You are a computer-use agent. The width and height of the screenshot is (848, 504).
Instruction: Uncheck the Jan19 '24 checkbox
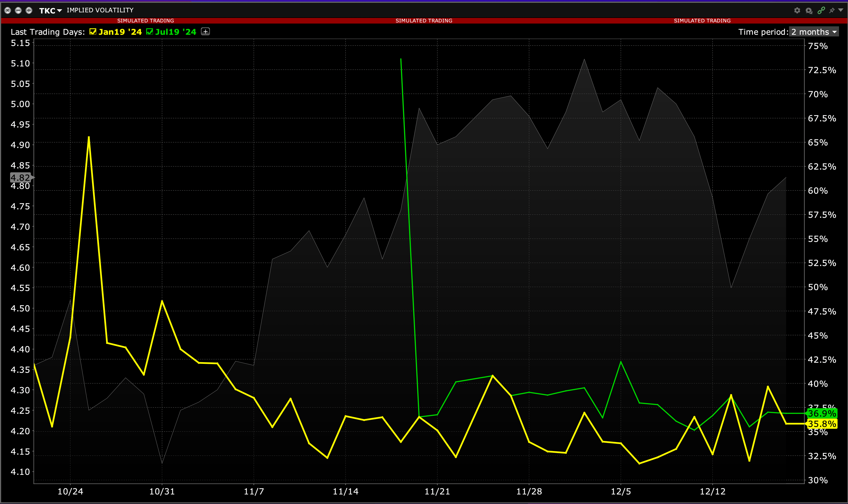(93, 32)
